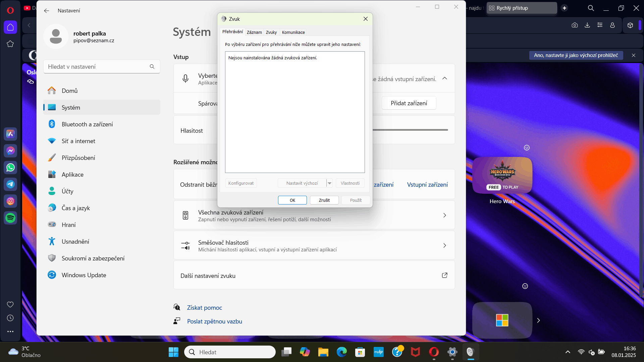The width and height of the screenshot is (644, 362).
Task: Open Microsoft Store from taskbar
Action: (x=360, y=352)
